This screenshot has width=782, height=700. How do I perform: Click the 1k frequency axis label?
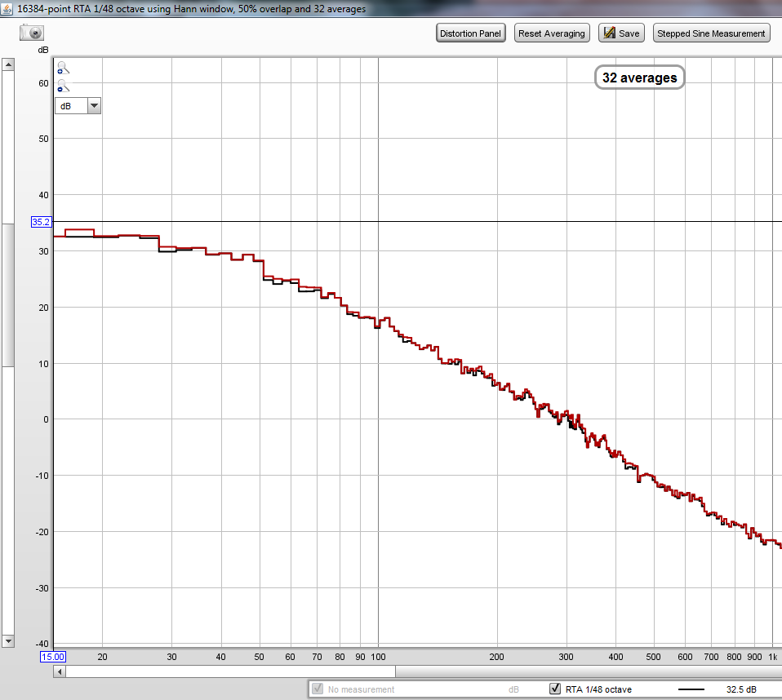772,657
